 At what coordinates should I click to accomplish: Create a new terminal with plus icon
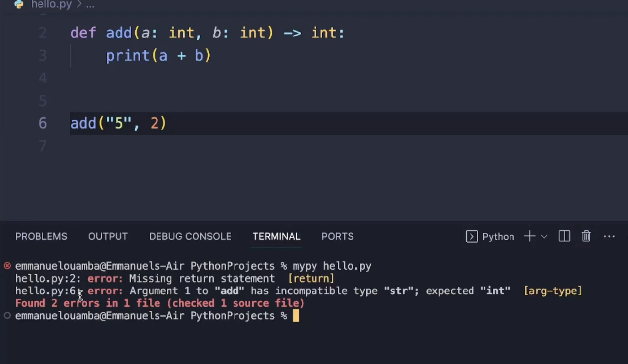point(529,237)
